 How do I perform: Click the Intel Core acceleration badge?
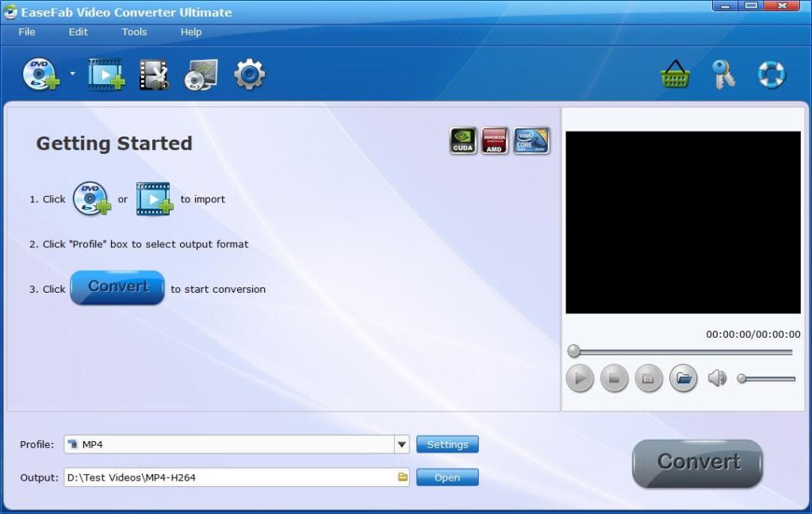point(531,140)
